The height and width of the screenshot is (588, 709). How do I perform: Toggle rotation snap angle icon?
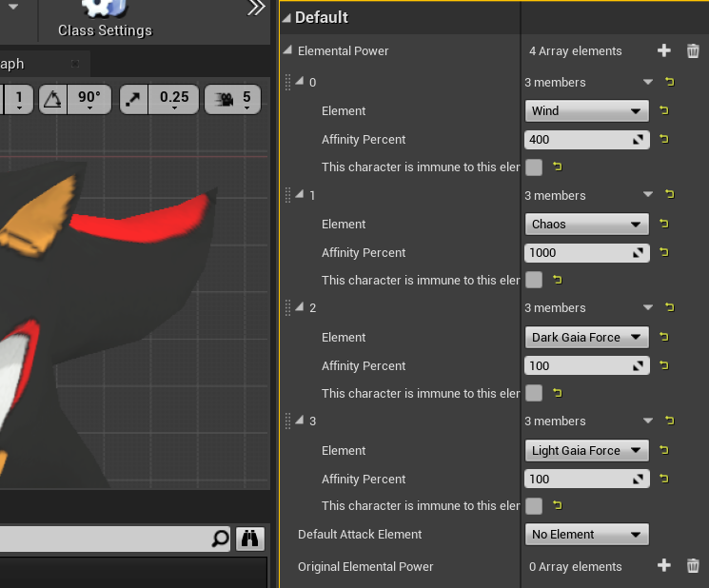pyautogui.click(x=53, y=99)
